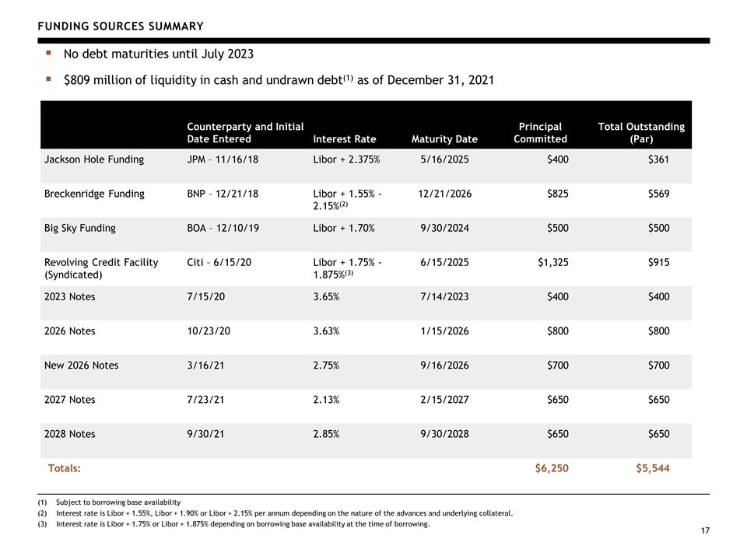
Task: Click the Counterparty and Initial Date Entered header
Action: click(245, 133)
